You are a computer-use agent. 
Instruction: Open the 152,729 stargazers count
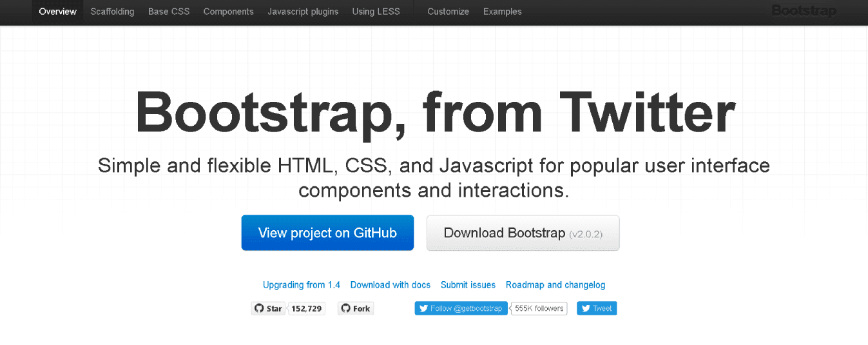pyautogui.click(x=307, y=308)
